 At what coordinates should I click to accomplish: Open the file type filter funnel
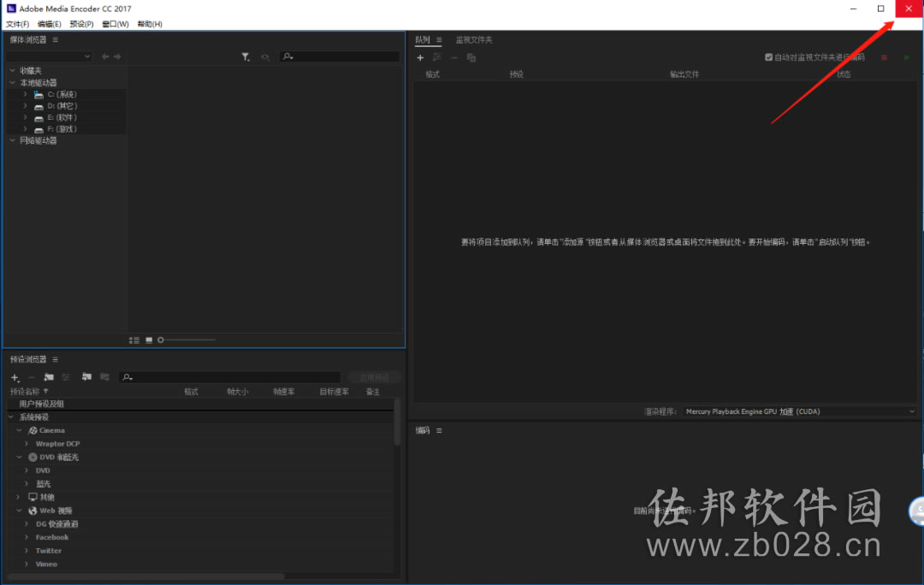tap(246, 56)
